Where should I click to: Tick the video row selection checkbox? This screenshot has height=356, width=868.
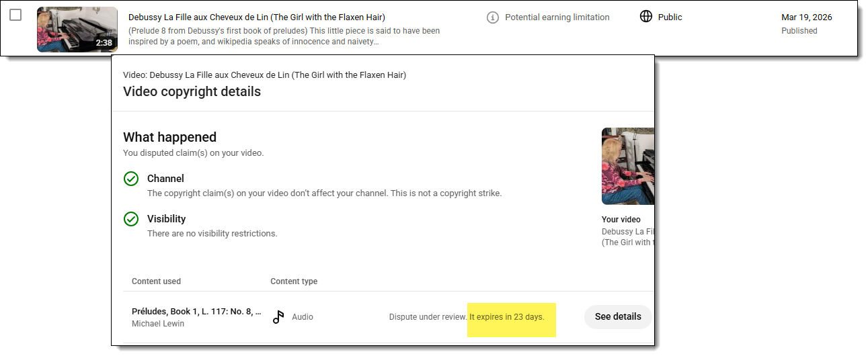coord(15,15)
